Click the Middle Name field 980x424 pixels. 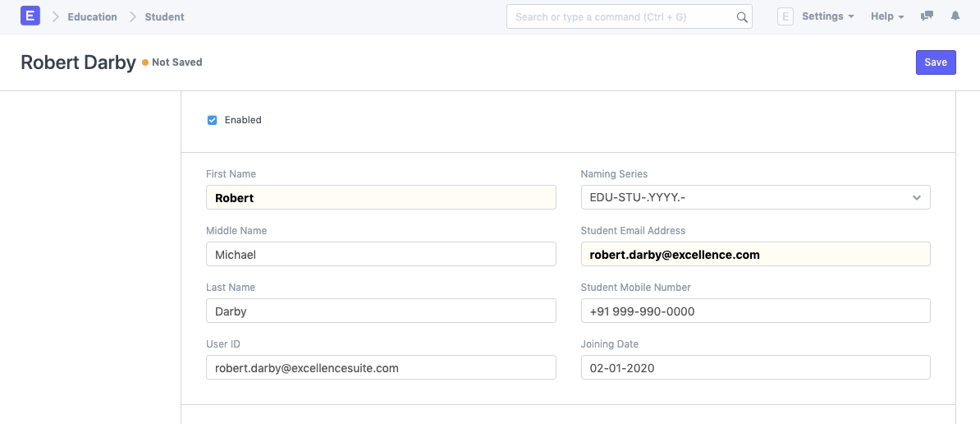pos(381,255)
